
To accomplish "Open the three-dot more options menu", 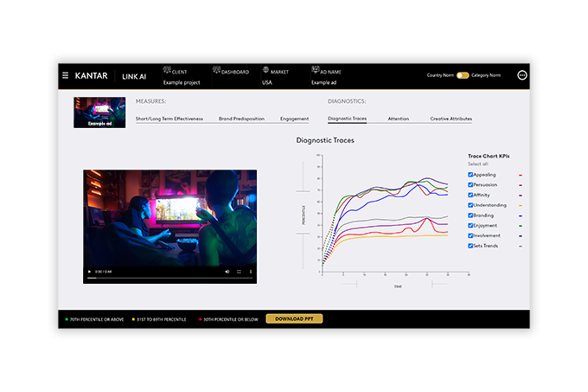I will (x=521, y=75).
